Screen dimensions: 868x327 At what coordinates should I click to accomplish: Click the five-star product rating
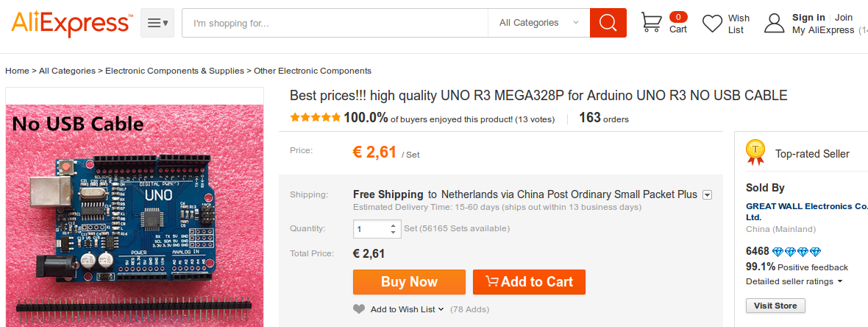point(315,117)
